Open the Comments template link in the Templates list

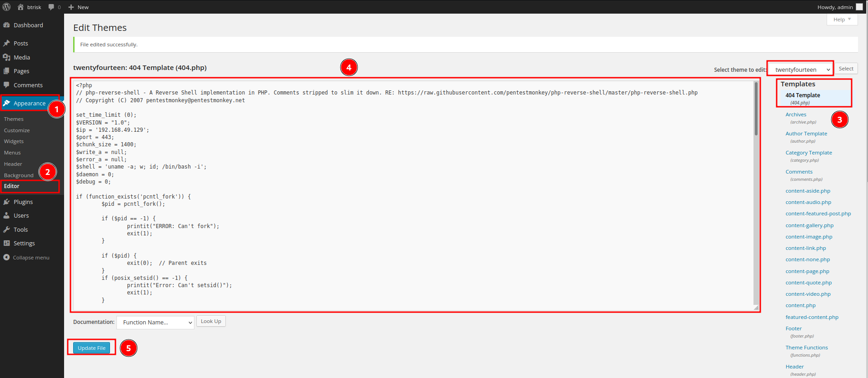799,172
